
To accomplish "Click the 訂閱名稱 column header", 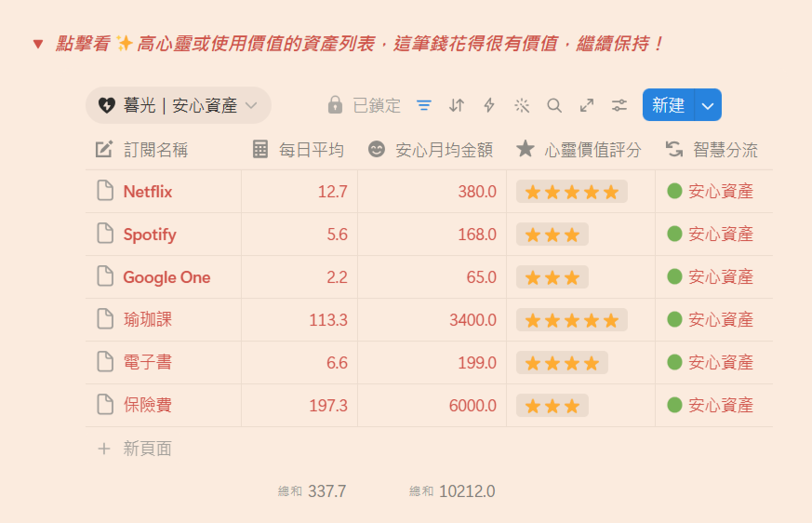I will click(x=163, y=150).
